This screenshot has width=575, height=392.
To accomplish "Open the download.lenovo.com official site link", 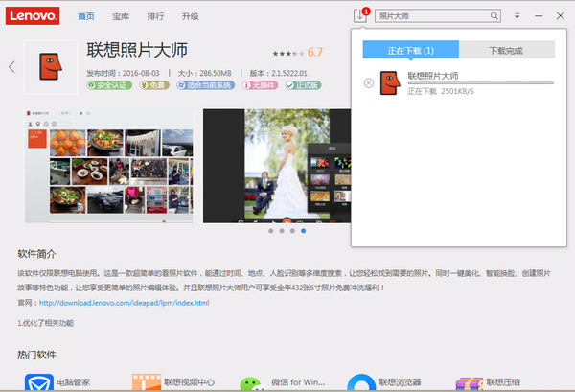I will click(124, 303).
